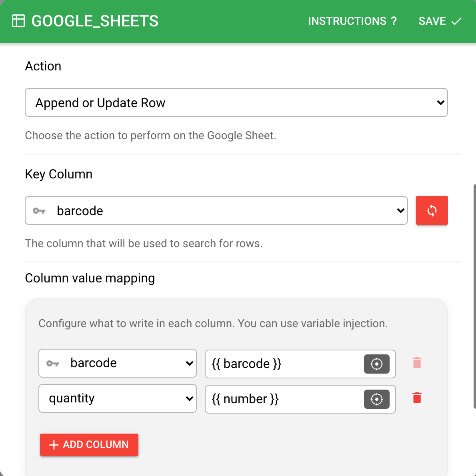Click the red refresh icon beside Key Column
The image size is (476, 476).
point(432,210)
